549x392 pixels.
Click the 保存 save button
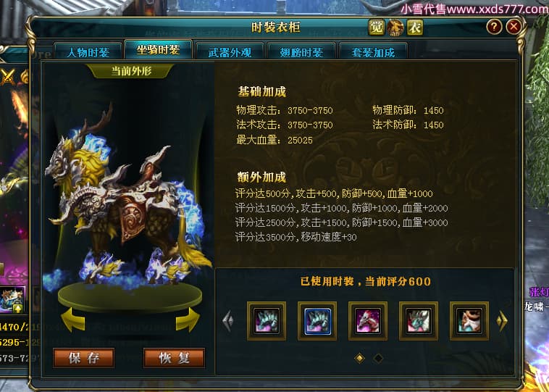84,358
